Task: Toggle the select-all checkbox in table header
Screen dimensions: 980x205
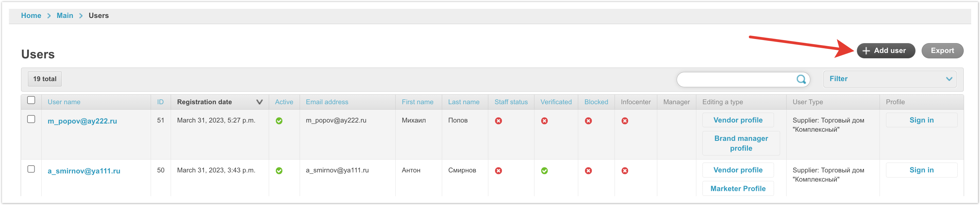Action: (x=31, y=100)
